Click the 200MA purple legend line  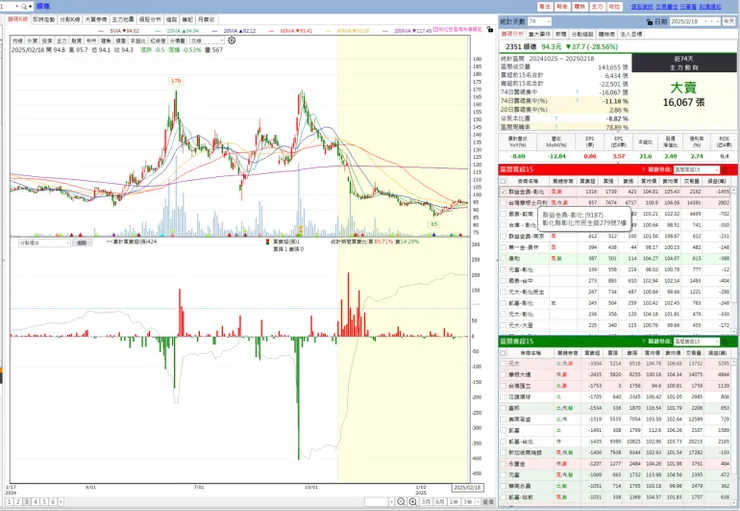click(387, 31)
